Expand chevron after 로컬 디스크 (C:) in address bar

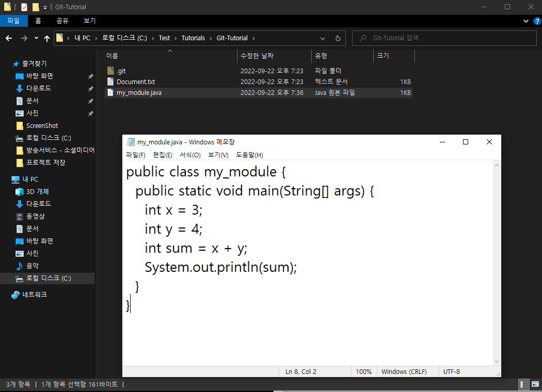coord(153,38)
